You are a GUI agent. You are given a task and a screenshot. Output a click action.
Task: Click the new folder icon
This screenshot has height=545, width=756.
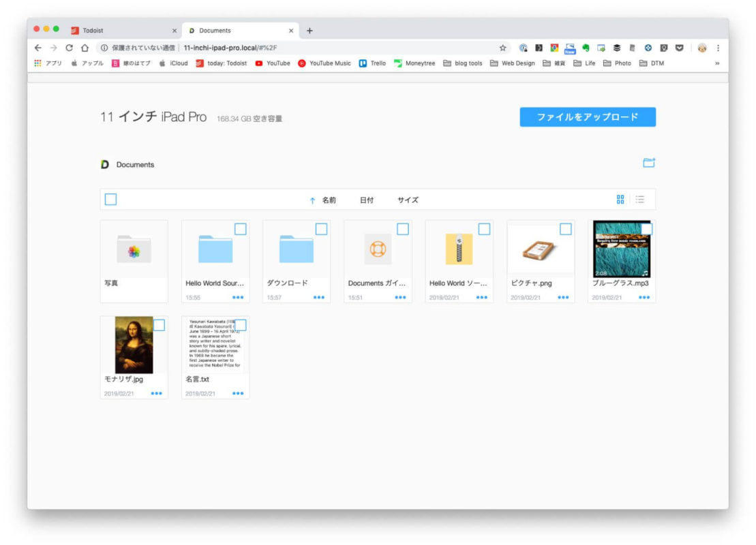pos(648,163)
